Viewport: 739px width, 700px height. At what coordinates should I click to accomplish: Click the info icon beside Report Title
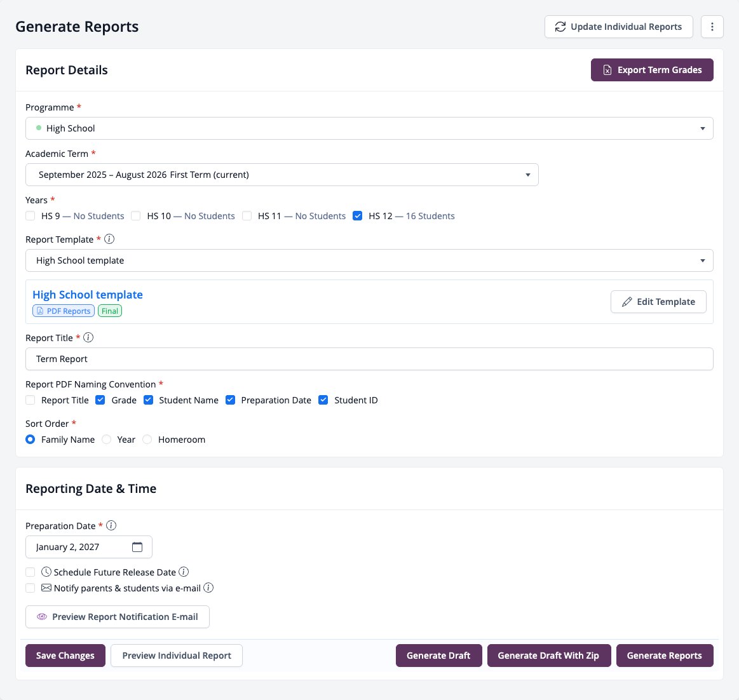88,338
